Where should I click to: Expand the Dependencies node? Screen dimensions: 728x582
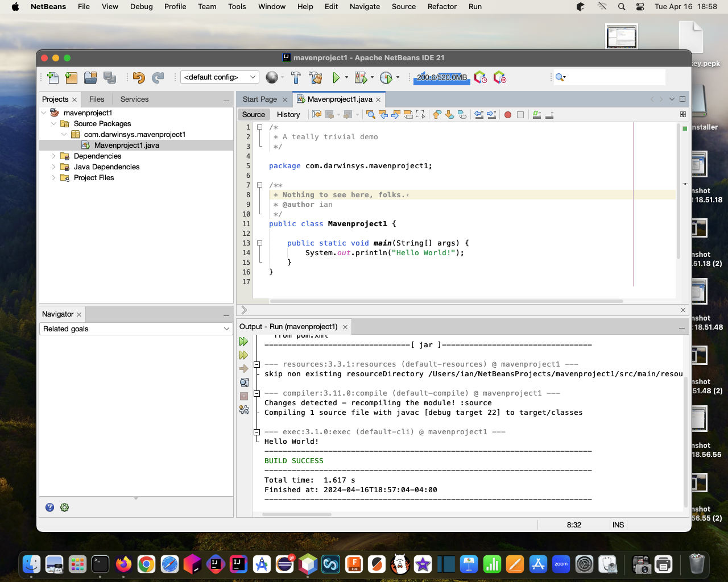coord(54,156)
